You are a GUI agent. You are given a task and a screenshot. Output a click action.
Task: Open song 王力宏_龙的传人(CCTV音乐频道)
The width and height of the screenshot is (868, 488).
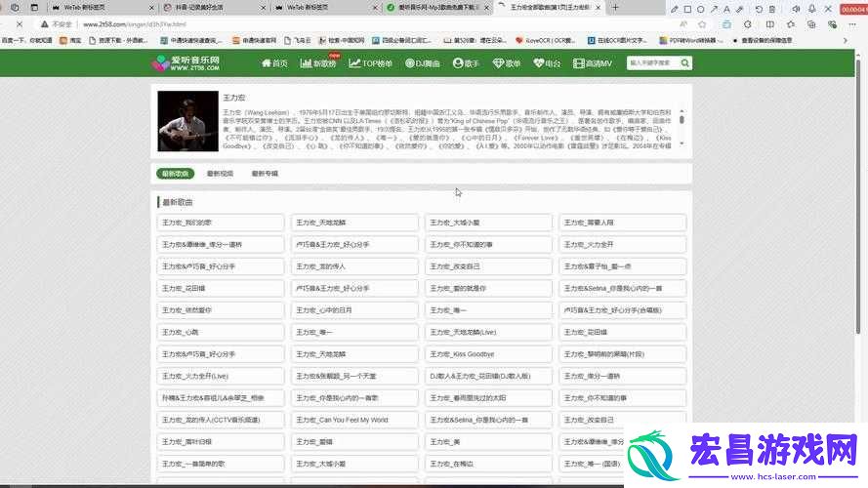(221, 420)
